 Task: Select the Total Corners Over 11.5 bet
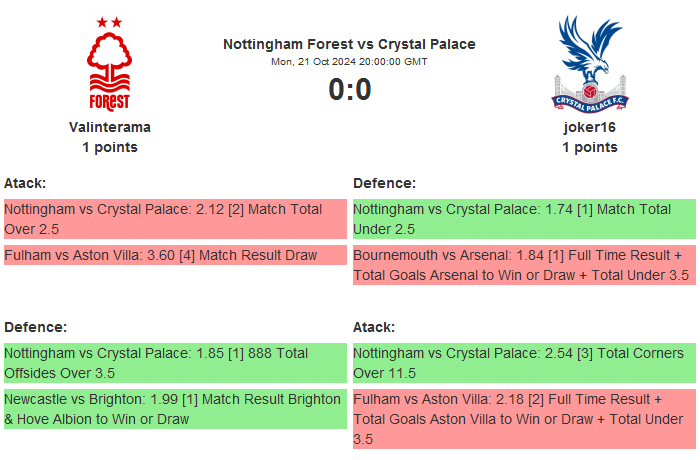[524, 363]
